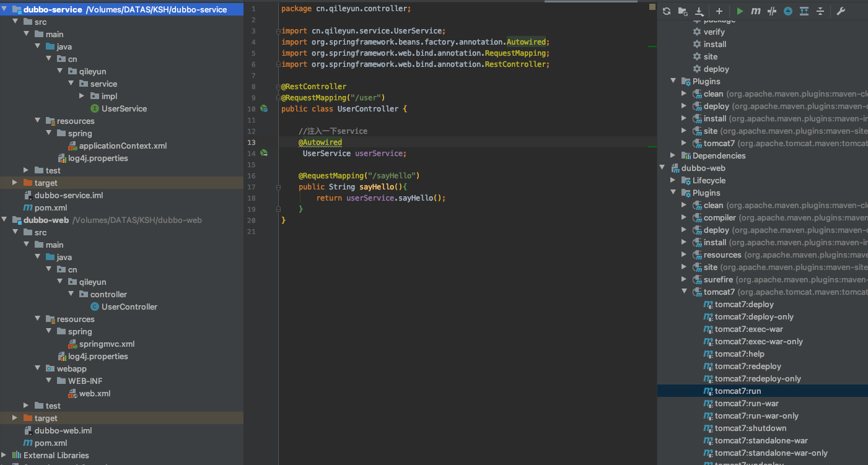The height and width of the screenshot is (465, 868).
Task: Click dubbo-service.iml file icon
Action: click(28, 195)
